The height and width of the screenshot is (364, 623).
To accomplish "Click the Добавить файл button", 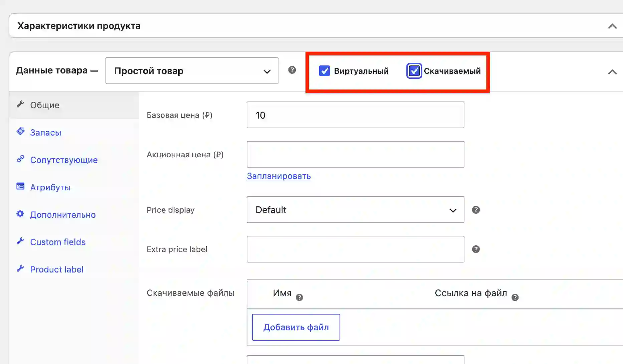I will [296, 327].
